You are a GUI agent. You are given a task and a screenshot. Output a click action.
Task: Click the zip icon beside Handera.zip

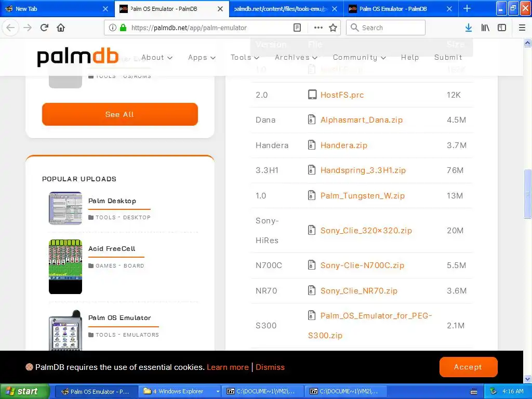[312, 145]
